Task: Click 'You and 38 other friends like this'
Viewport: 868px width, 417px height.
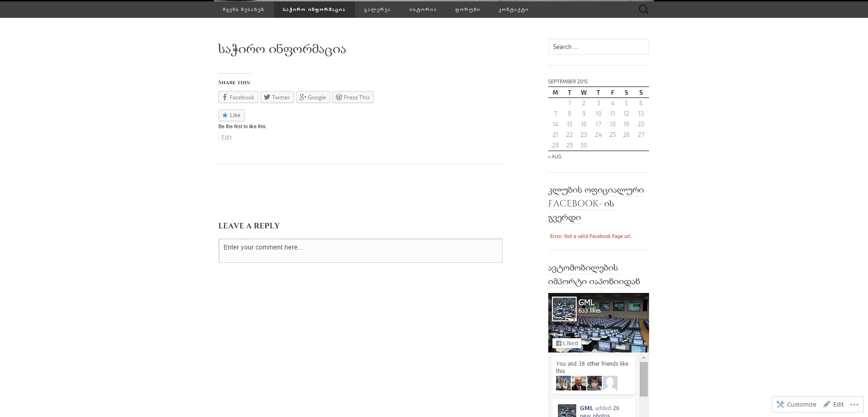Action: (x=592, y=367)
